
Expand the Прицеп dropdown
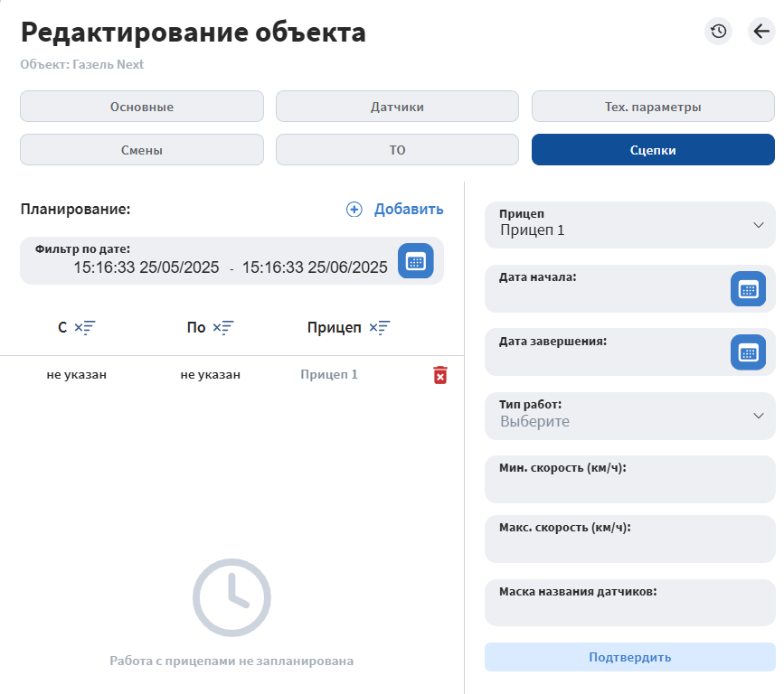(758, 225)
